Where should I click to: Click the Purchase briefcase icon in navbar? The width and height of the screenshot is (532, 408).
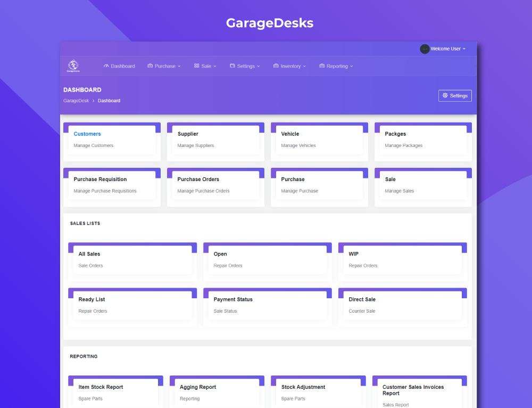[x=150, y=66]
